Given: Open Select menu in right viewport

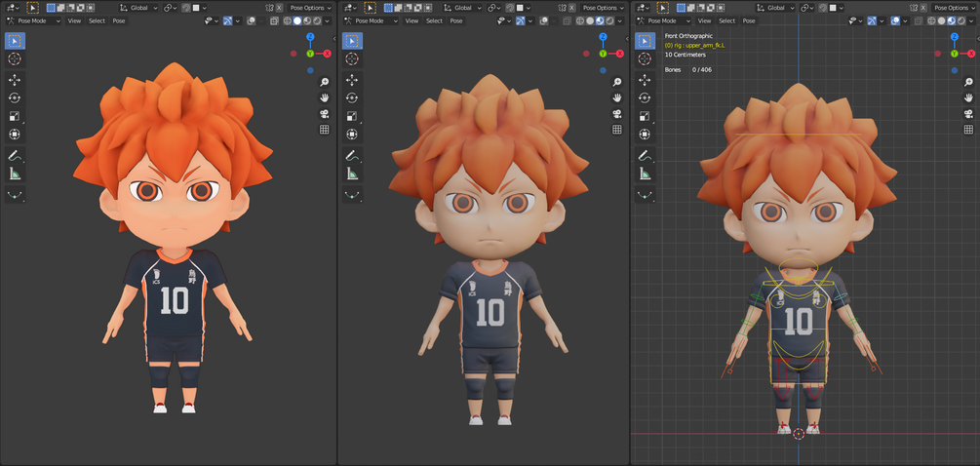Looking at the screenshot, I should pyautogui.click(x=726, y=20).
